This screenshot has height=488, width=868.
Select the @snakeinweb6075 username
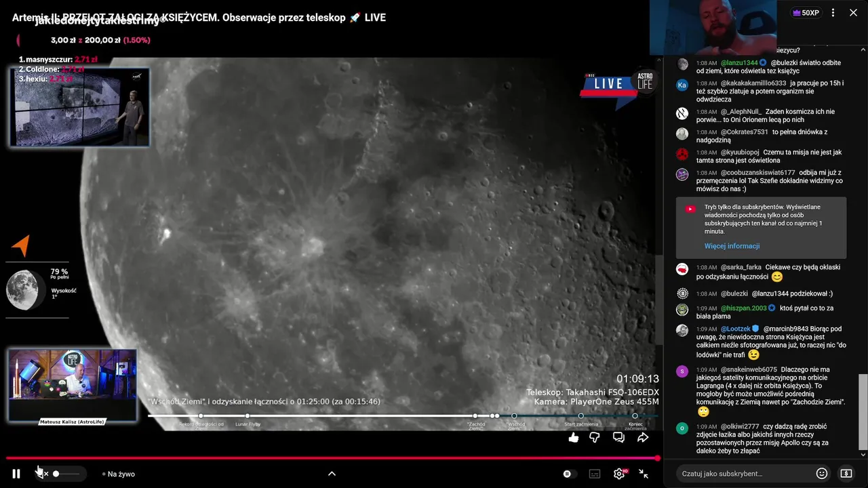749,370
